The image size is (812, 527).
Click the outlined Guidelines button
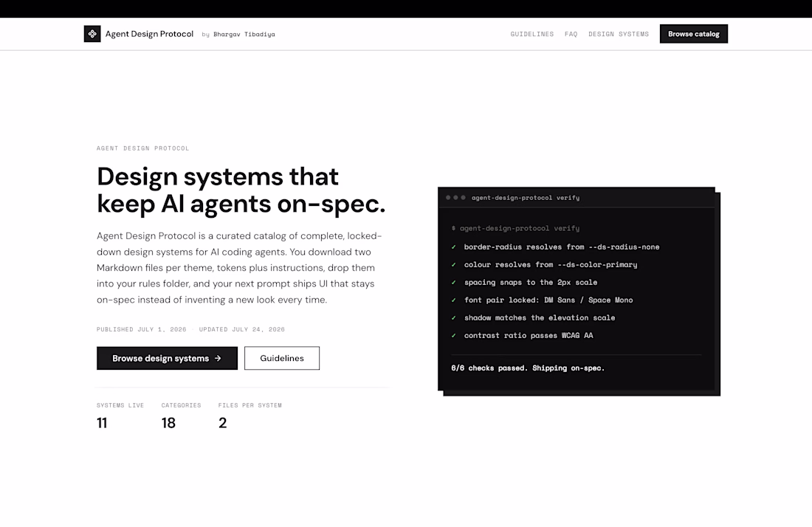click(282, 358)
